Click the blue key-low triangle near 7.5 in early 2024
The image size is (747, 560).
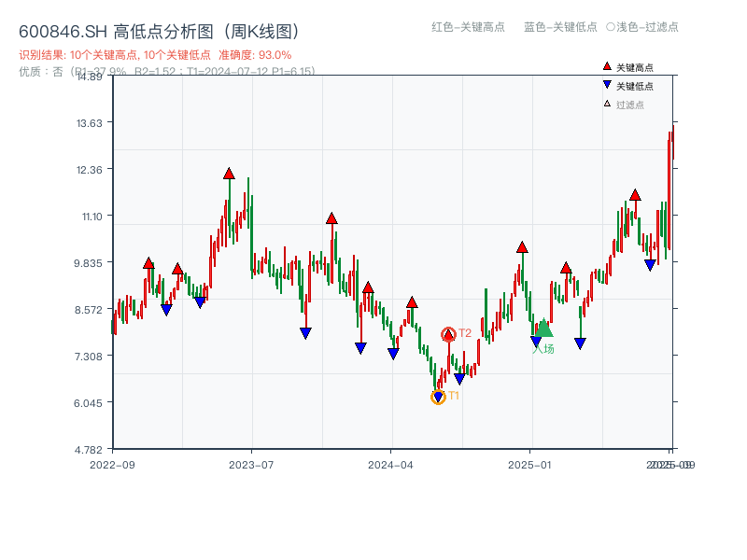(x=361, y=348)
